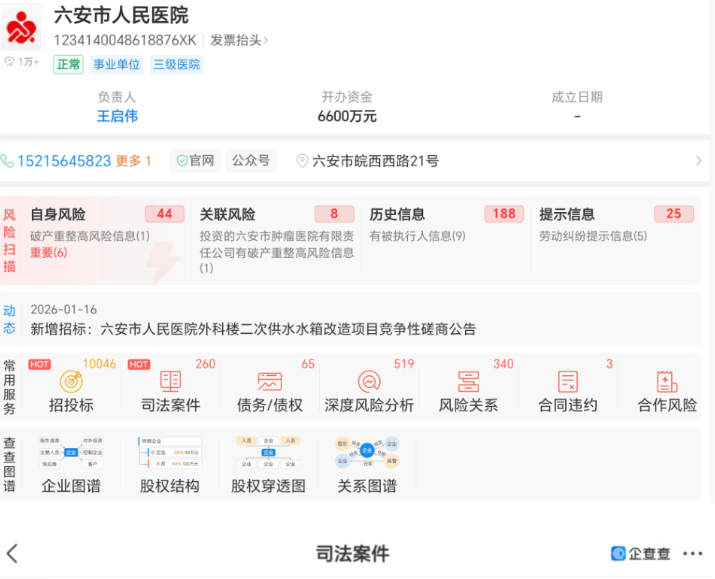Open the responsible person 王启伟 link
This screenshot has height=579, width=715.
[x=117, y=116]
